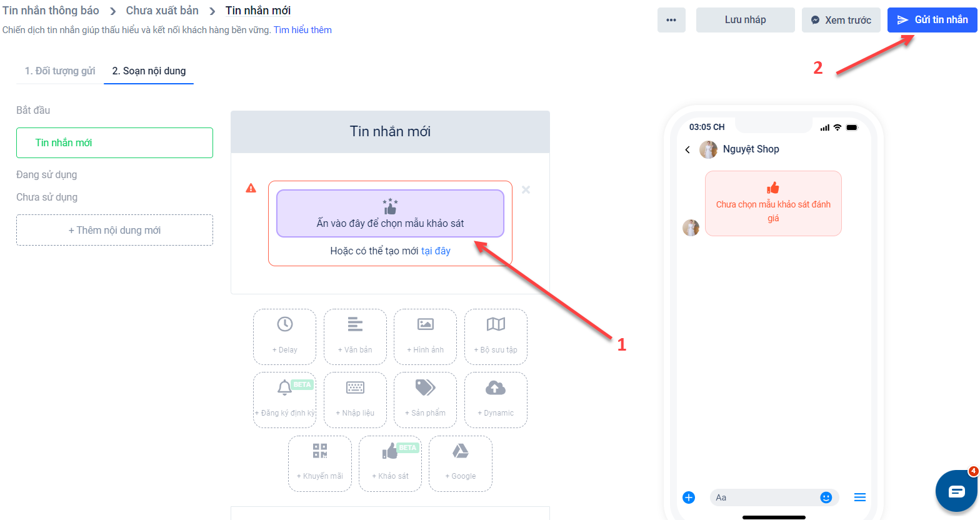Viewport: 980px width, 520px height.
Task: Go to Tin nhắn thông báo breadcrumb
Action: coord(51,11)
